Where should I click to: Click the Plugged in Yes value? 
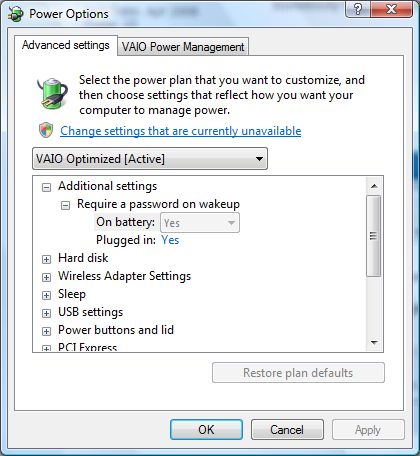[x=170, y=240]
